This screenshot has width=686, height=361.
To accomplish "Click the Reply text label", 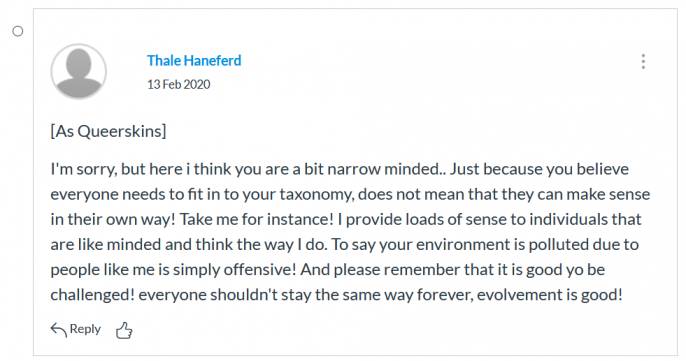I will point(85,329).
